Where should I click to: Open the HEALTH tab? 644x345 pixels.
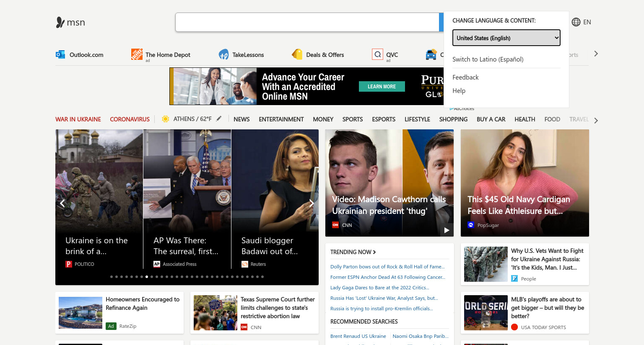525,119
